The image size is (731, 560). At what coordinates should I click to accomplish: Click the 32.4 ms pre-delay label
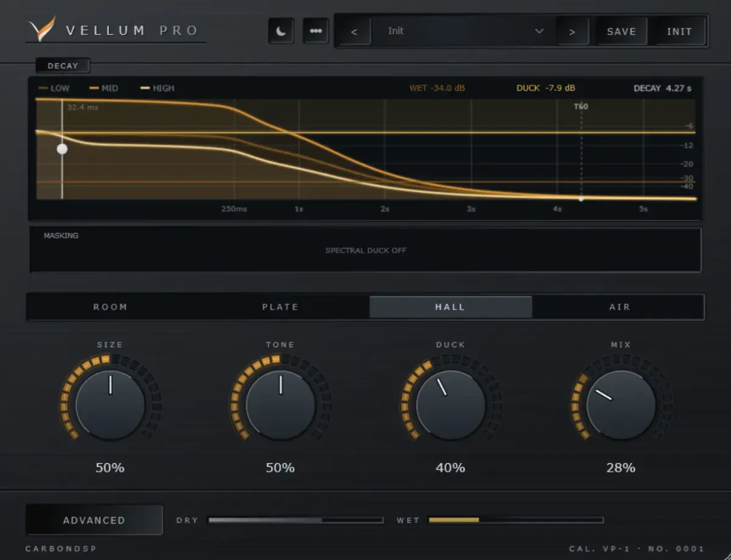[83, 107]
